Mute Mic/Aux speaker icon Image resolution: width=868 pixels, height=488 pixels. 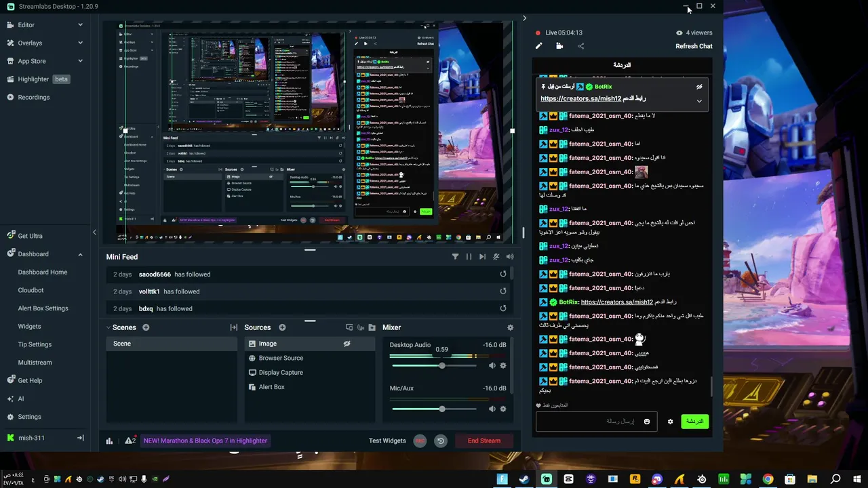point(492,409)
